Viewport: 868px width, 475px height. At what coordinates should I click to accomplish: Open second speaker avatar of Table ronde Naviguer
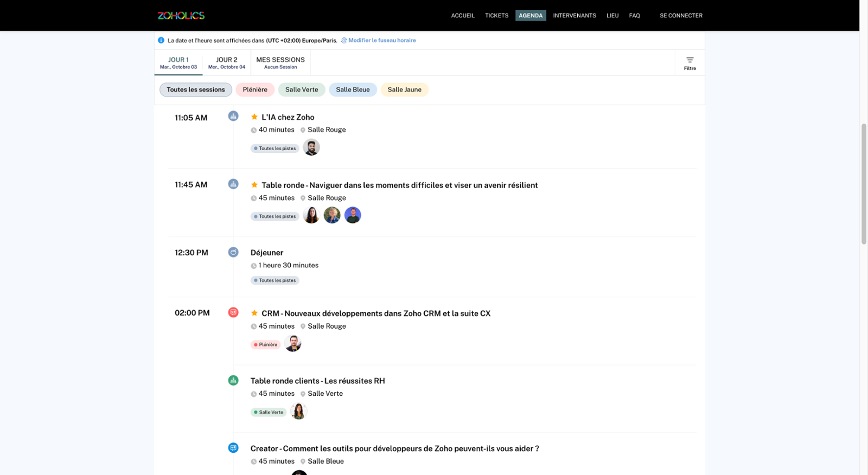click(332, 215)
